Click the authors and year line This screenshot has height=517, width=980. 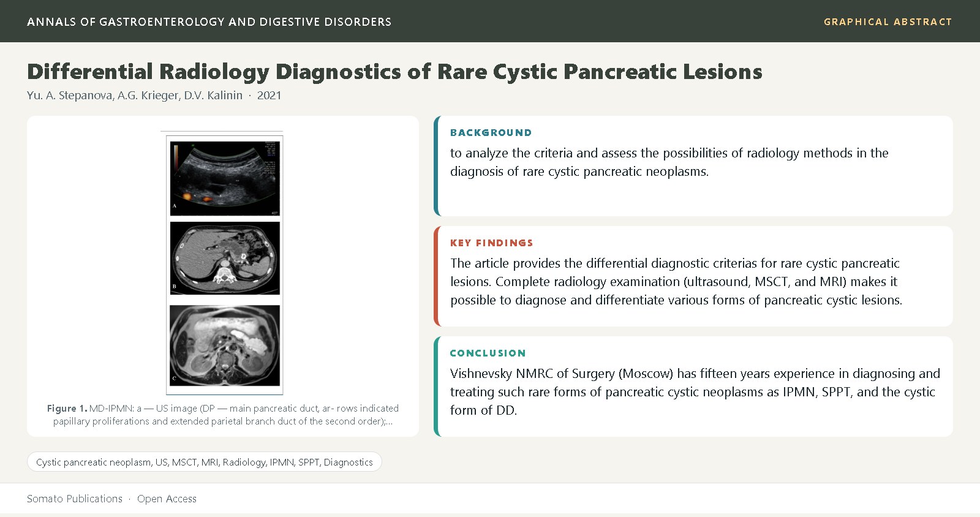click(x=154, y=96)
